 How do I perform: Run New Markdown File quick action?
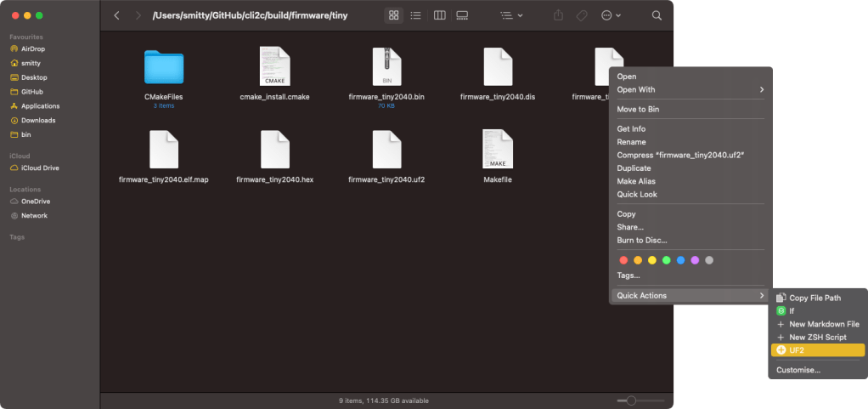coord(818,324)
